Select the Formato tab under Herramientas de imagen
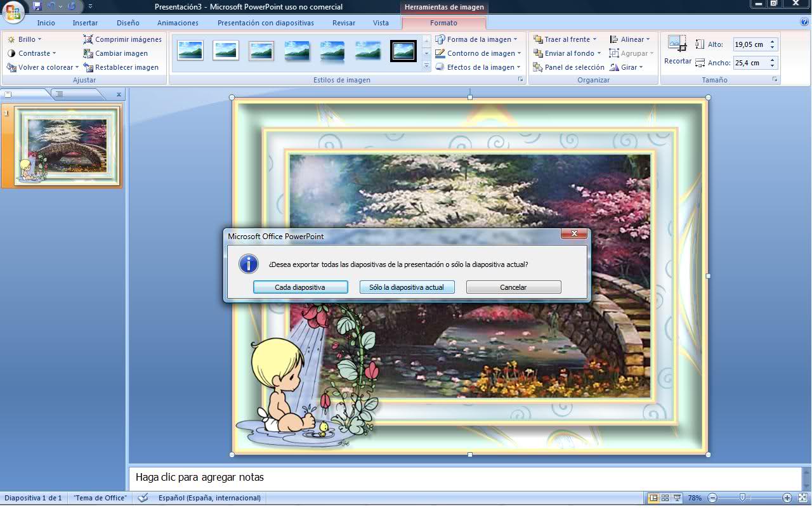 click(443, 23)
